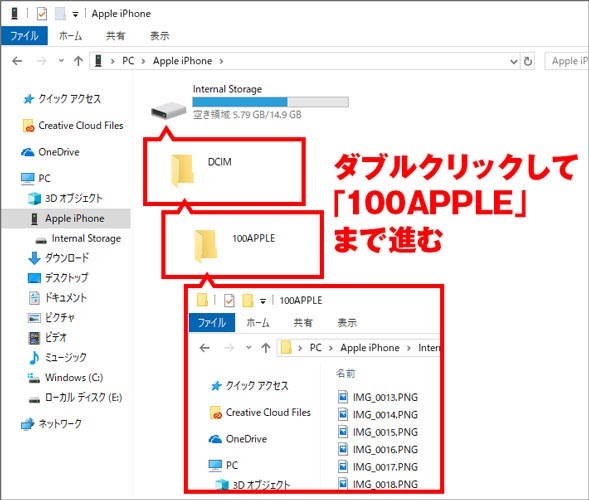Expand the address bar history dropdown
The image size is (589, 500).
(x=513, y=61)
